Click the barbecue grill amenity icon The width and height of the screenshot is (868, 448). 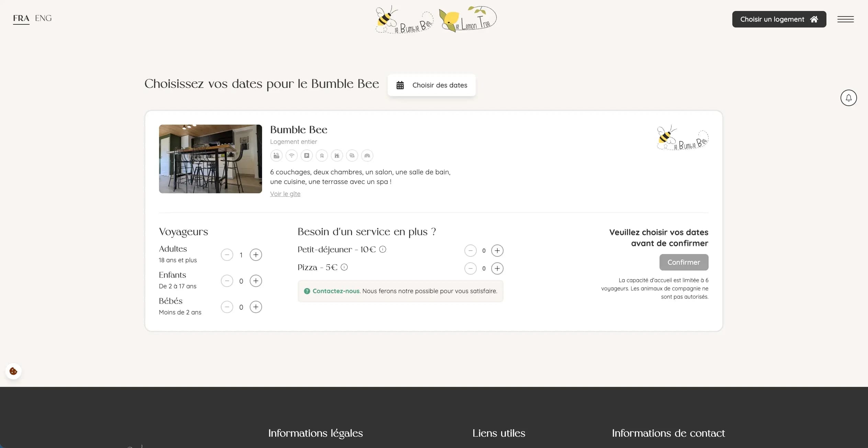tap(322, 156)
